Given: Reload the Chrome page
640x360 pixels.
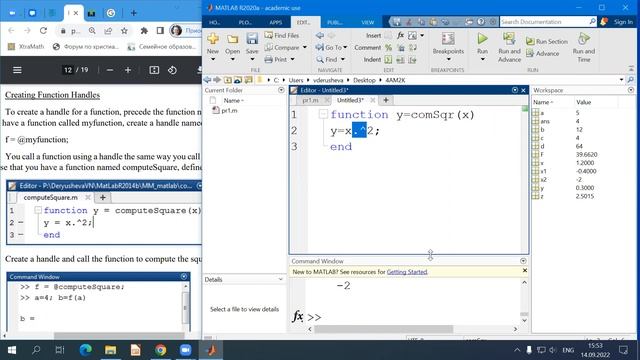Looking at the screenshot, I should tap(43, 31).
